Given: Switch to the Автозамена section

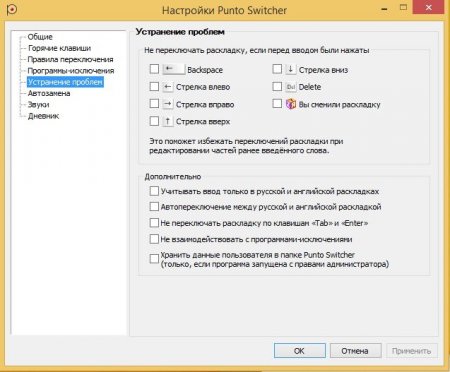Looking at the screenshot, I should [49, 93].
